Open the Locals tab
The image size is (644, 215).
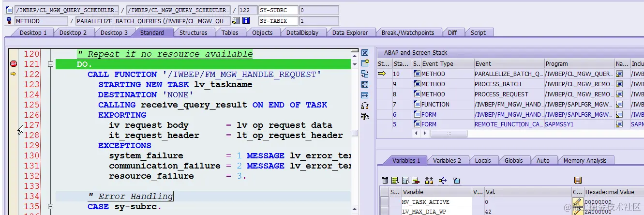pos(482,160)
